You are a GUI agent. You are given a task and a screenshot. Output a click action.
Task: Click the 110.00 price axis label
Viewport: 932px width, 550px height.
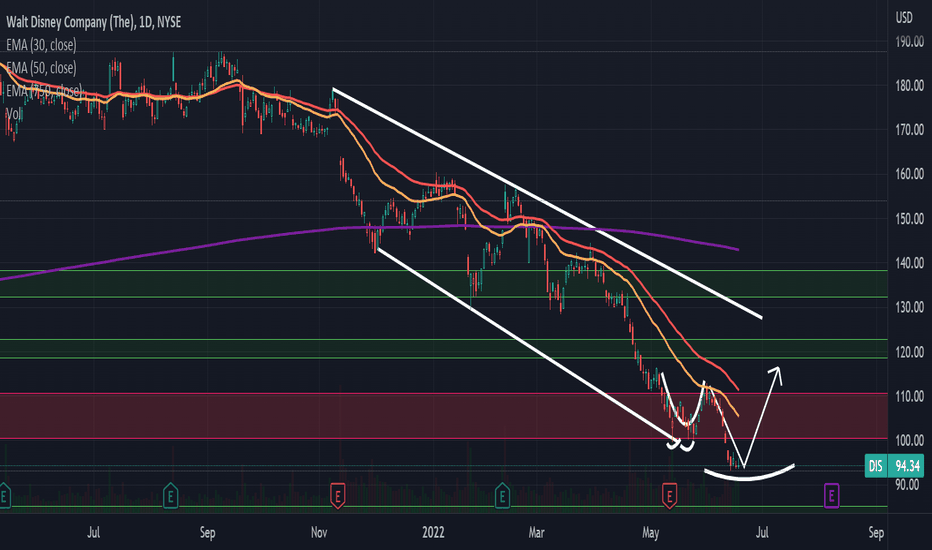tap(909, 396)
